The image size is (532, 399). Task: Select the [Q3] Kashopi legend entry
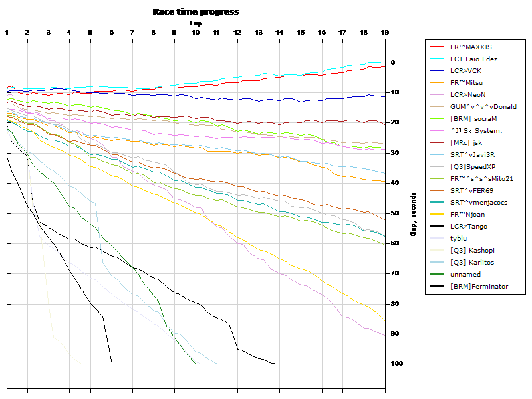point(471,251)
